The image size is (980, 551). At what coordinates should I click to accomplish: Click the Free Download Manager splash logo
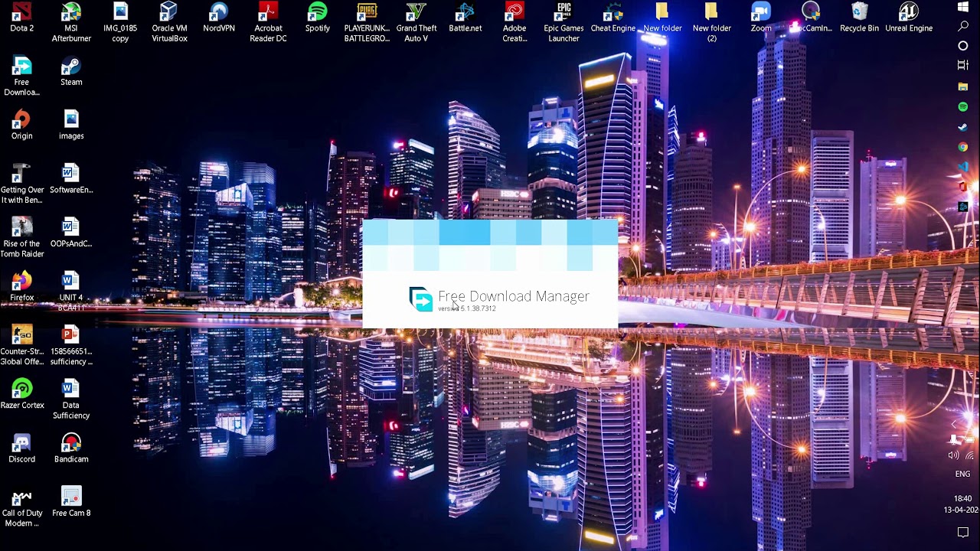[421, 299]
